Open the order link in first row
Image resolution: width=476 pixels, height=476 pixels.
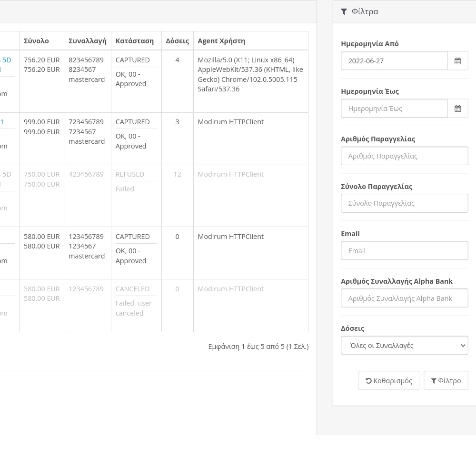[x=6, y=60]
